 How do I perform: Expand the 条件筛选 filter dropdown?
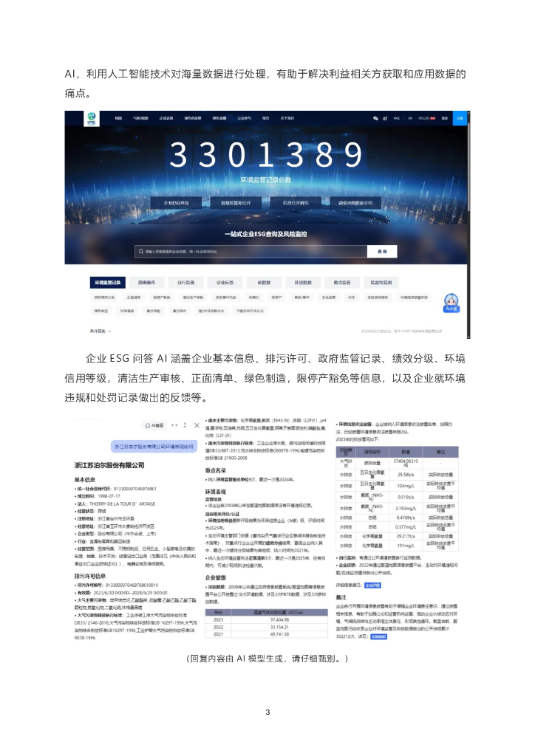click(x=100, y=331)
